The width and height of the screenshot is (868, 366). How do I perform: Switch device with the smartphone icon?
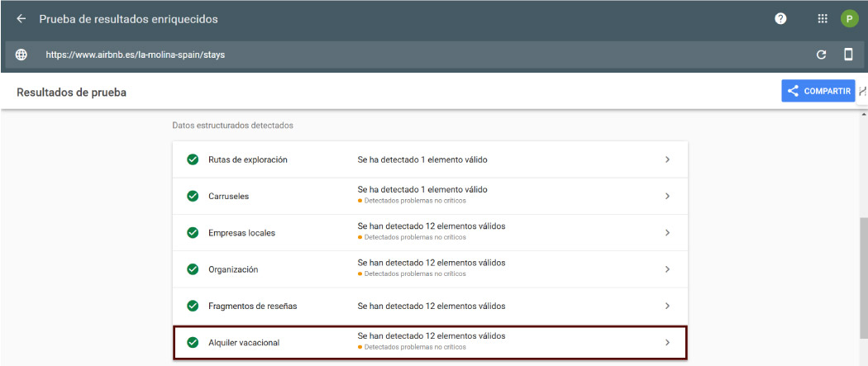tap(848, 55)
